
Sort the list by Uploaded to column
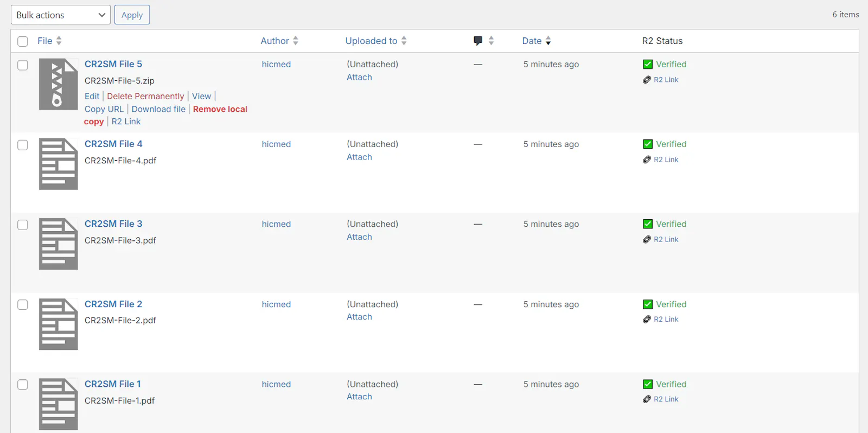coord(372,41)
